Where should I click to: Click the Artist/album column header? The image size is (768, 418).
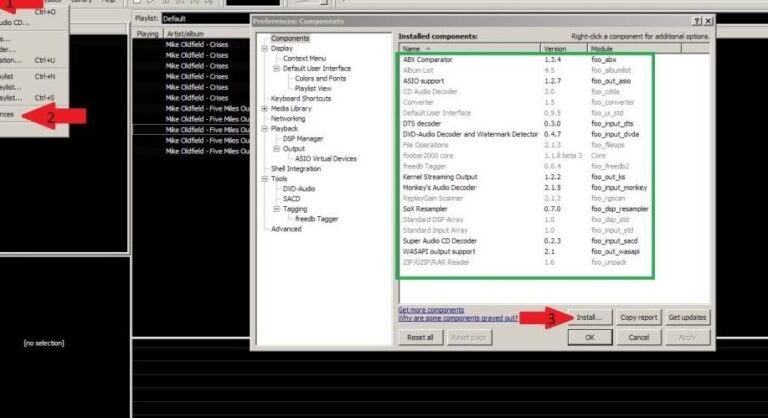207,34
